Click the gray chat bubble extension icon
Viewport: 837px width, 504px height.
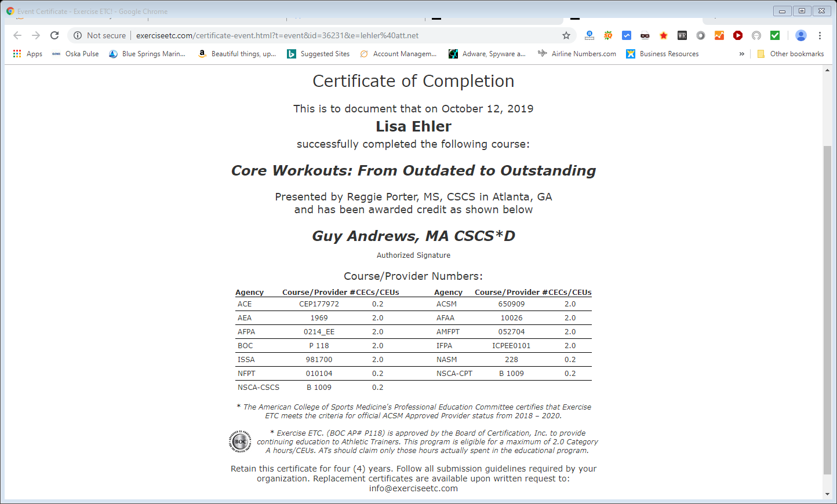(756, 35)
